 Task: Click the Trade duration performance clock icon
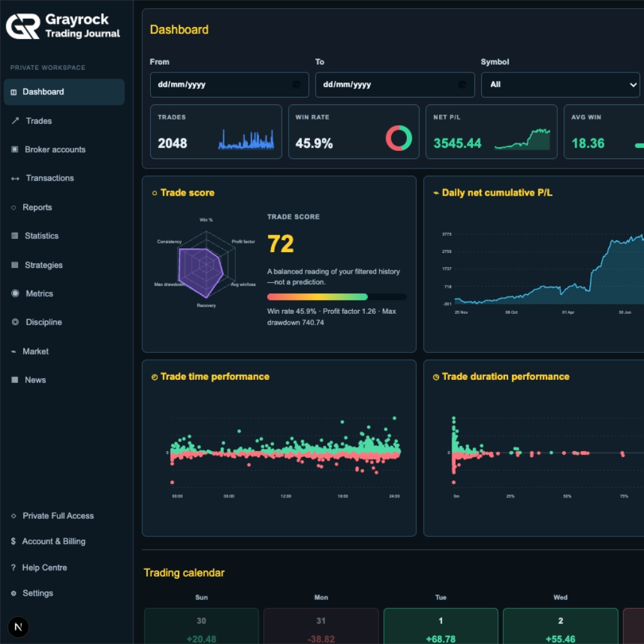coord(436,377)
